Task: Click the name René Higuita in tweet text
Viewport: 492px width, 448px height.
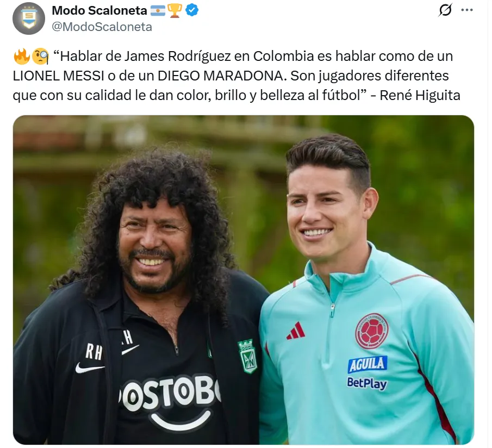Action: (x=420, y=95)
